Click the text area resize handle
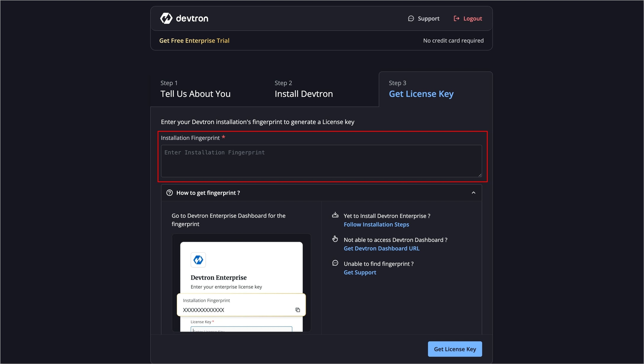 click(x=480, y=175)
